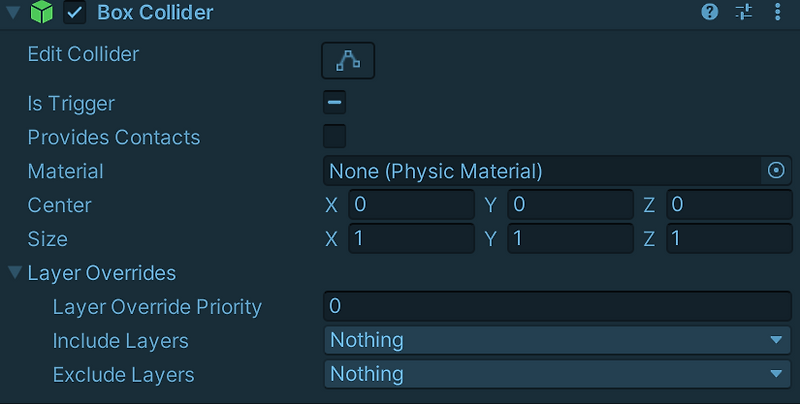This screenshot has width=800, height=404.
Task: Click the Box Collider header title
Action: pos(155,13)
